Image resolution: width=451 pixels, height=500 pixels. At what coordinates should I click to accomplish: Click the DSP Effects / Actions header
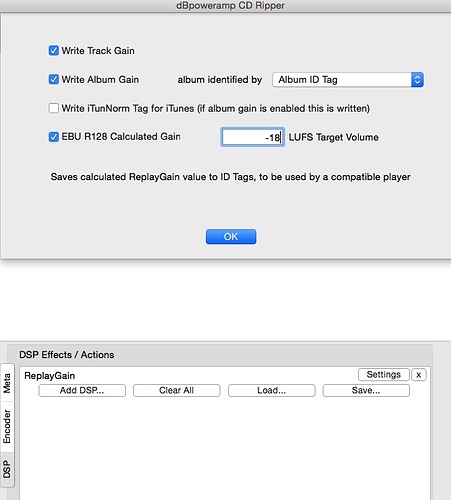click(67, 355)
